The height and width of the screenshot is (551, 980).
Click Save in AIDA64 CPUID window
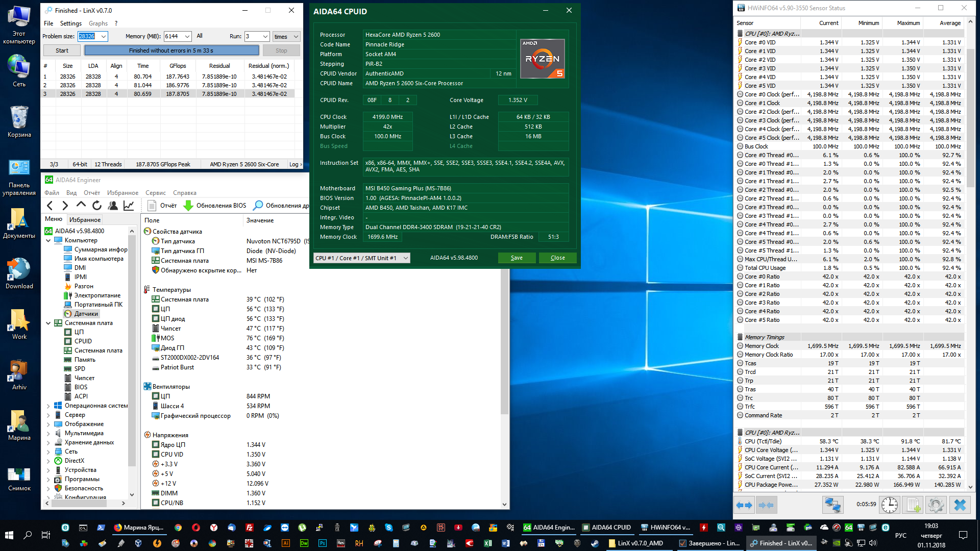517,258
